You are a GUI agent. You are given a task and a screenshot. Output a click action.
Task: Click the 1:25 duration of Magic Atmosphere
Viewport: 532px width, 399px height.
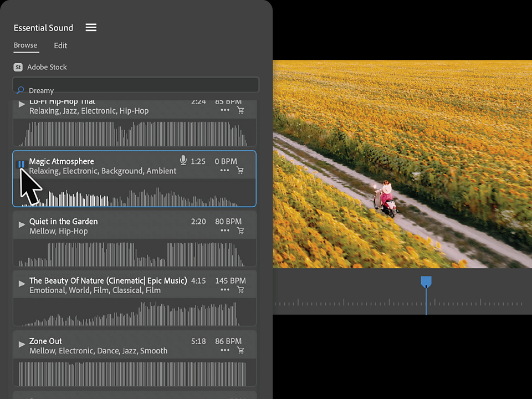pyautogui.click(x=198, y=161)
